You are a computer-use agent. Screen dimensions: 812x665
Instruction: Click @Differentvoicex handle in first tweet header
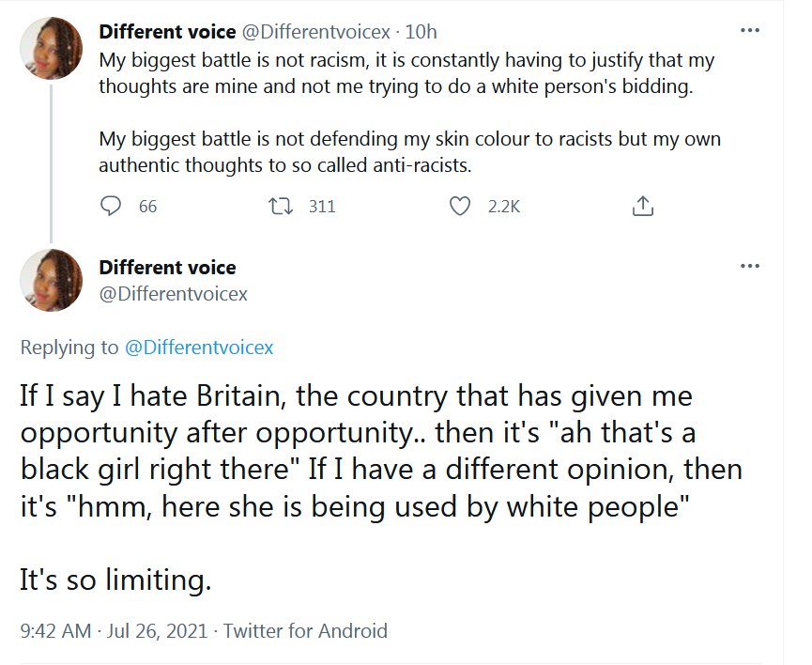click(x=323, y=32)
